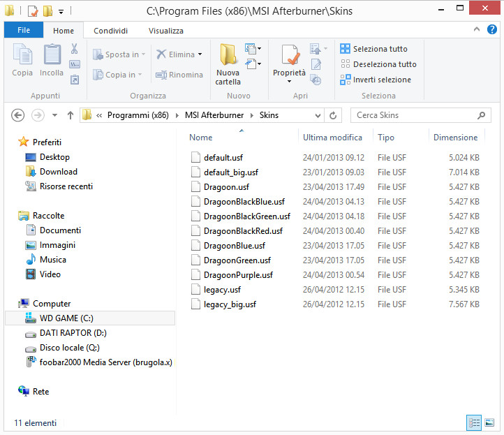Select Download in navigation pane

59,172
